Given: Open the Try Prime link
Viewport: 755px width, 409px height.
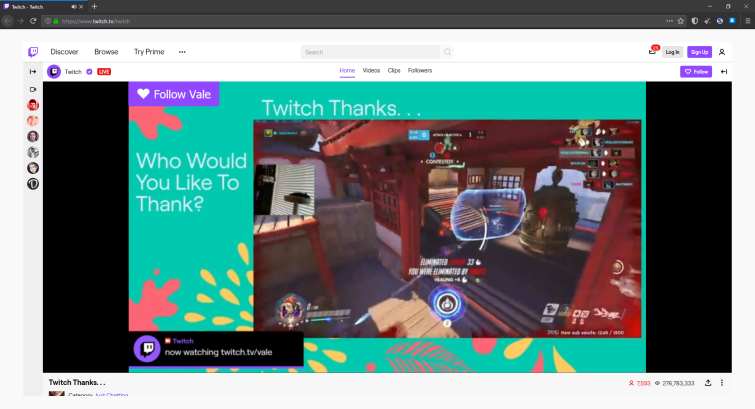Looking at the screenshot, I should click(149, 52).
